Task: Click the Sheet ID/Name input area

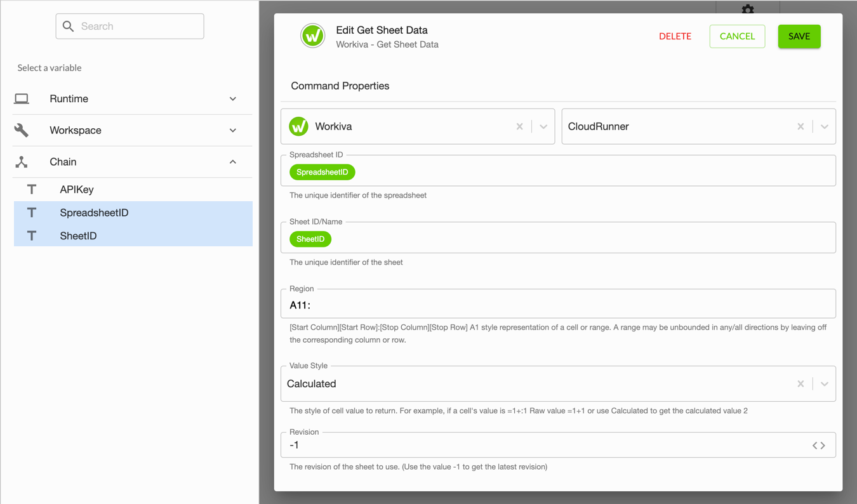Action: pos(558,238)
